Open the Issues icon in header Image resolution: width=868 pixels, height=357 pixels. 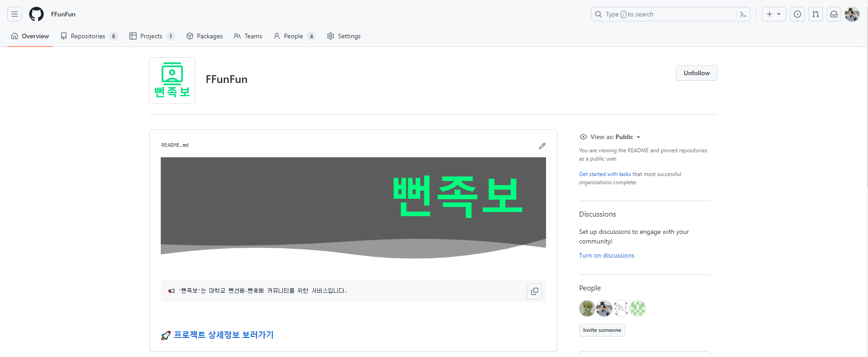click(797, 14)
